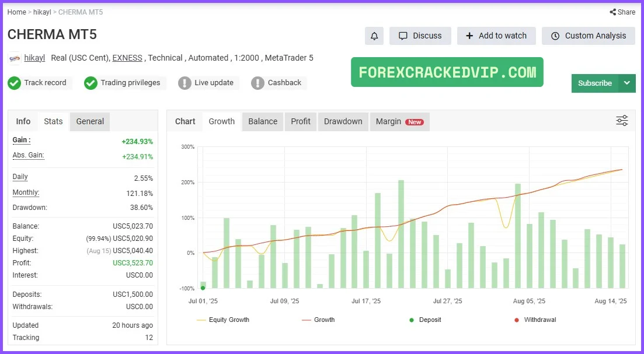The image size is (644, 354).
Task: Click the Track record green check icon
Action: click(15, 83)
